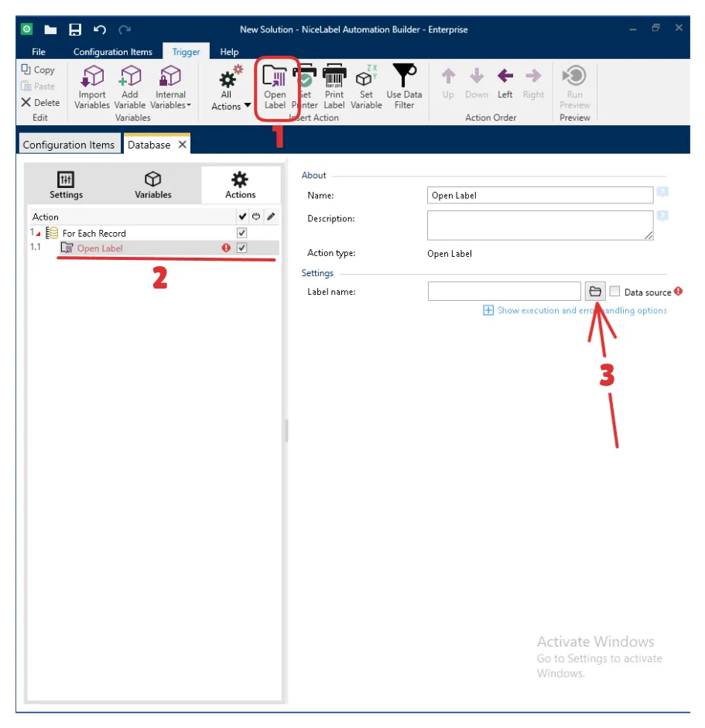The height and width of the screenshot is (728, 705).
Task: Click the Label name input field
Action: pos(504,292)
